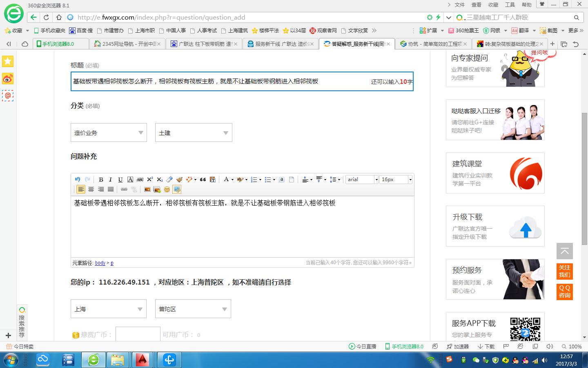
Task: Run auto typeset with the wand icon
Action: point(189,180)
